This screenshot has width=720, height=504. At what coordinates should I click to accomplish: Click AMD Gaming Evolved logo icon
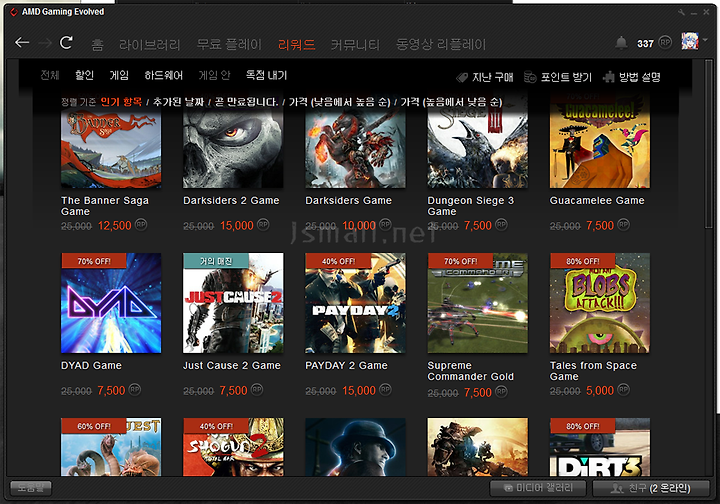point(14,12)
